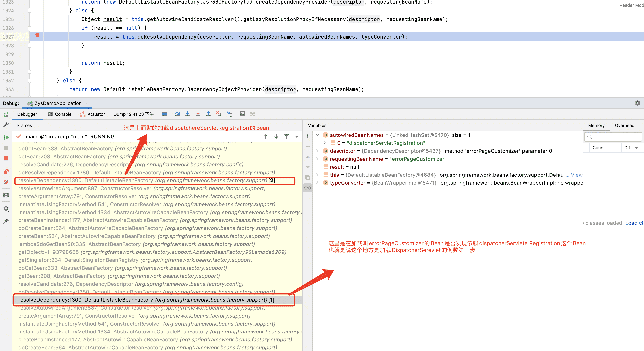
Task: Toggle the Mute Breakpoints icon
Action: [x=6, y=182]
